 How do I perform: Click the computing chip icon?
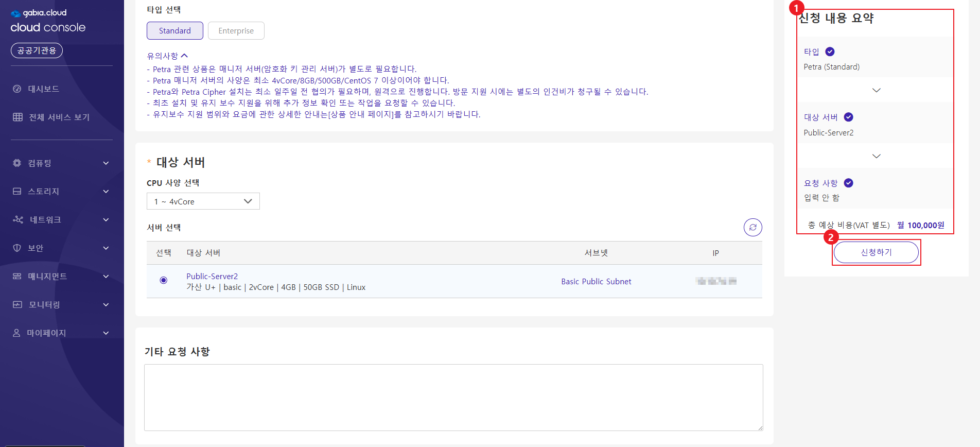tap(17, 163)
